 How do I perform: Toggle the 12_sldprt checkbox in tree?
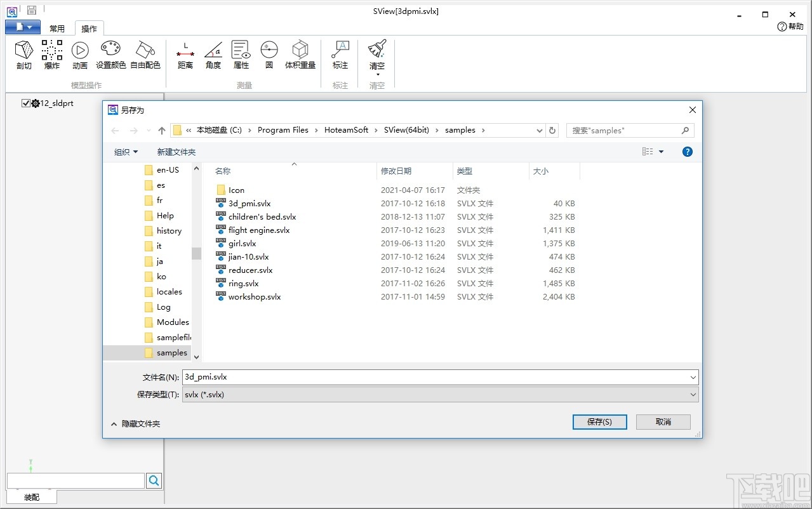click(x=26, y=103)
